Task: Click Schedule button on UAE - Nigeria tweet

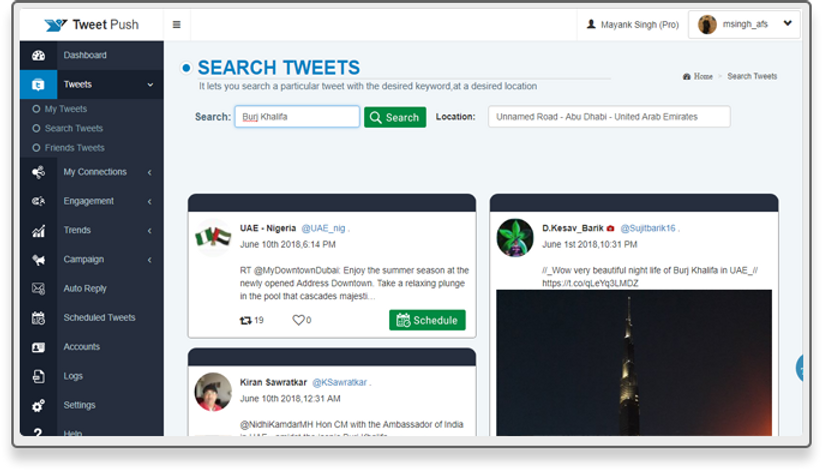Action: [427, 320]
